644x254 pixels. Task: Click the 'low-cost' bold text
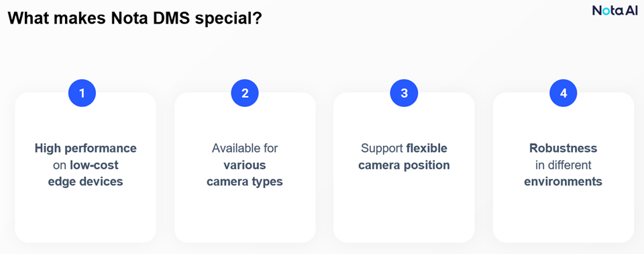click(x=94, y=165)
